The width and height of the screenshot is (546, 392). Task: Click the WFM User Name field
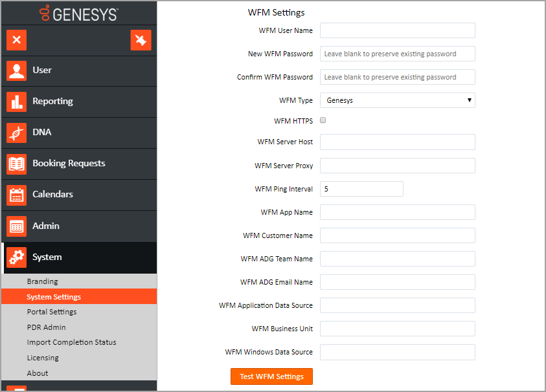click(397, 30)
